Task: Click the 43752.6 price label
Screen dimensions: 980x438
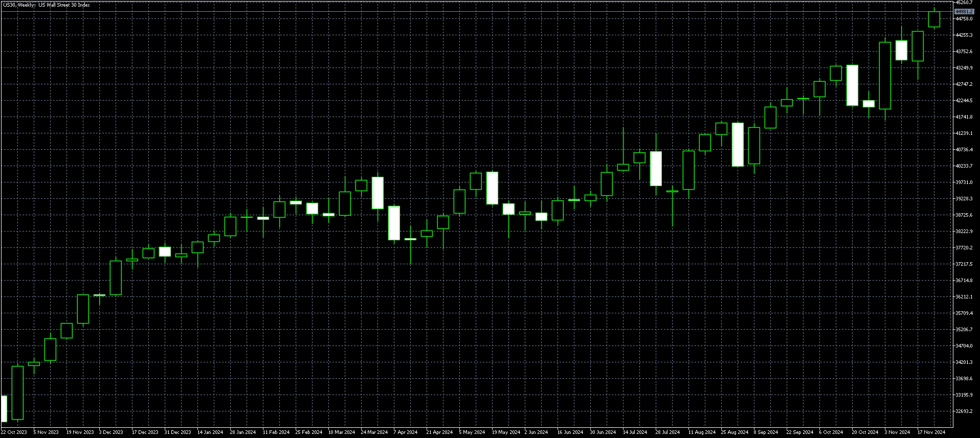Action: [x=964, y=52]
